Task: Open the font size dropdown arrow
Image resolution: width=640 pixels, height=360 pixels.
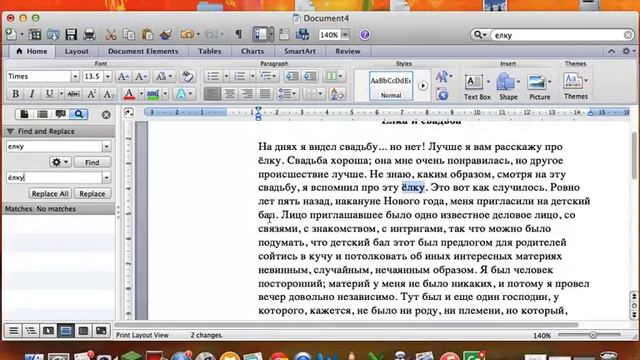Action: pos(107,76)
